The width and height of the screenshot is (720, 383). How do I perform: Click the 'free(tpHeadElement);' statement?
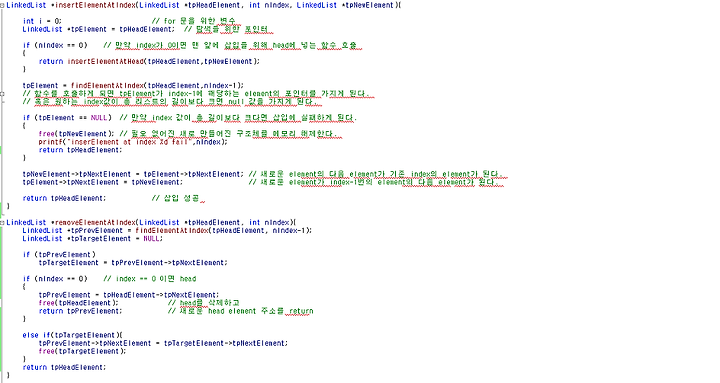(79, 303)
